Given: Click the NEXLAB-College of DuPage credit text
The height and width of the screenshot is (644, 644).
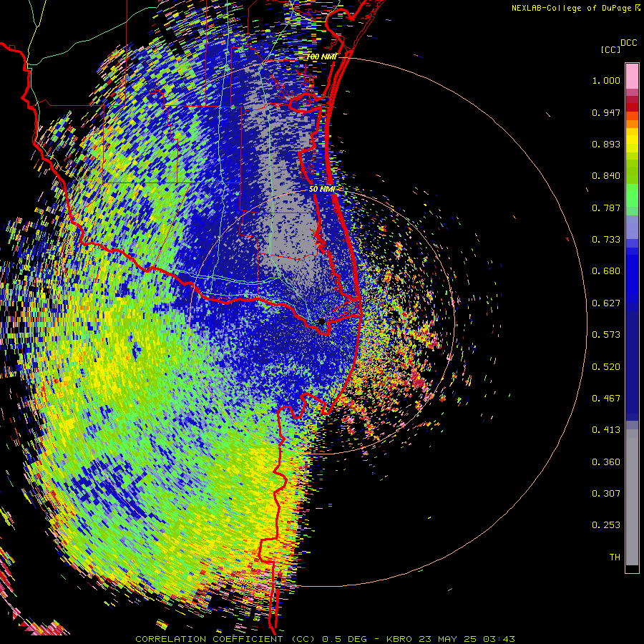Looking at the screenshot, I should tap(571, 8).
